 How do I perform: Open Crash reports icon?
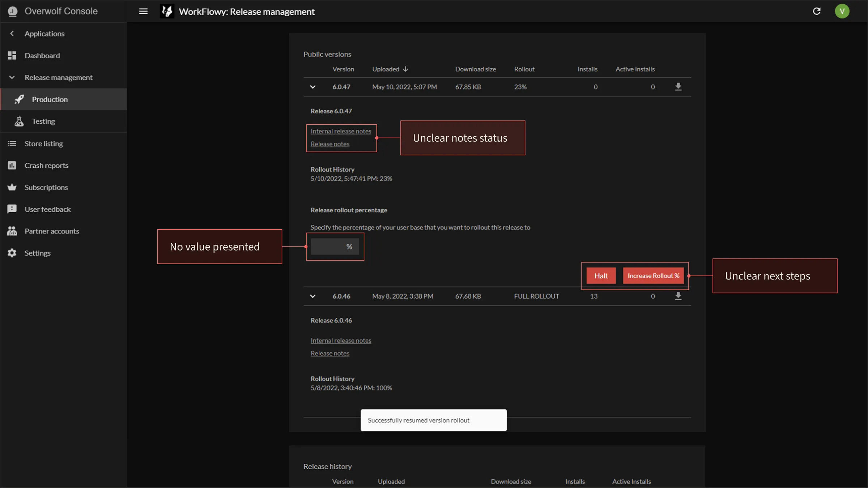12,166
